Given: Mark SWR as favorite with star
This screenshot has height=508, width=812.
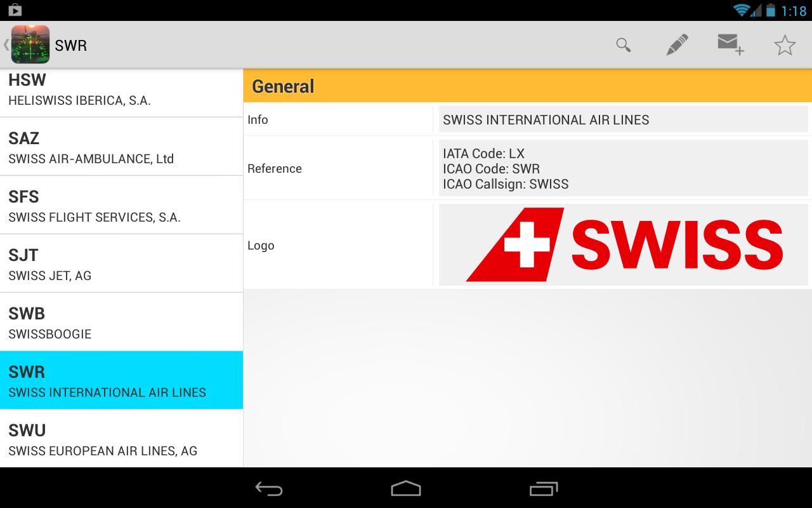Looking at the screenshot, I should [785, 45].
